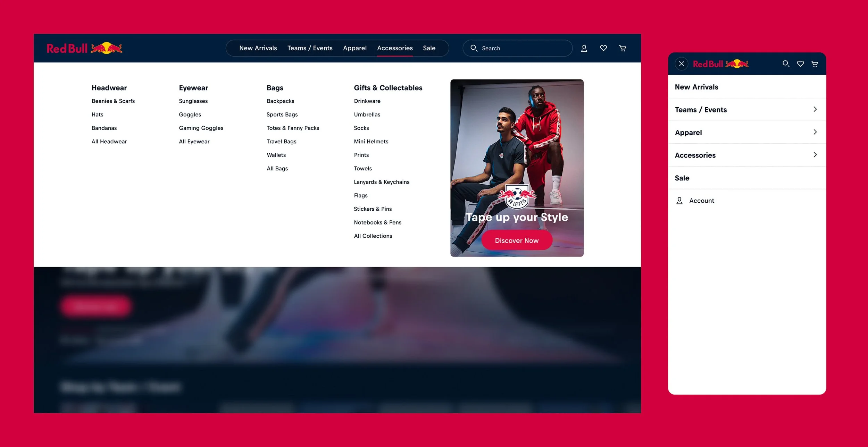Open the Sunglasses link
868x447 pixels.
(x=193, y=101)
